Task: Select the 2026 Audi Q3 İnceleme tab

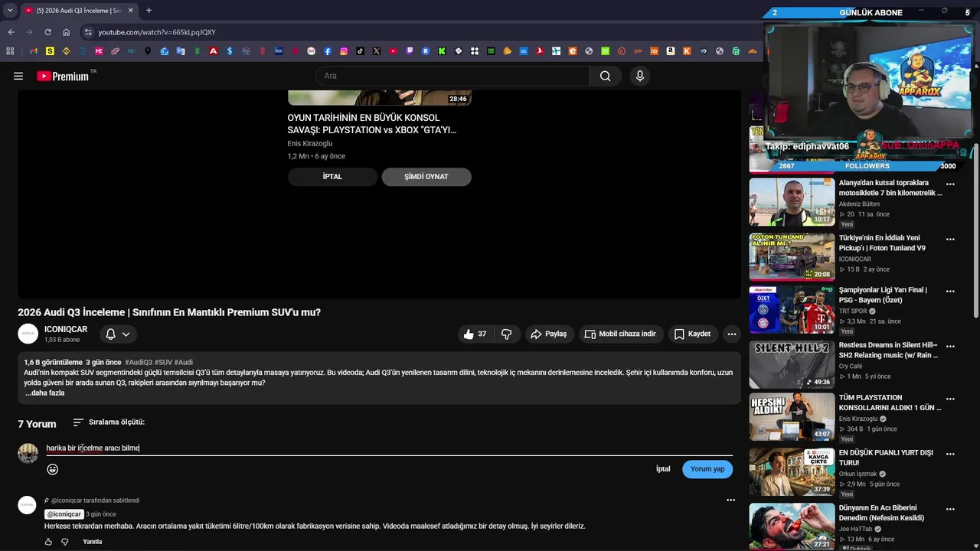Action: [x=77, y=11]
